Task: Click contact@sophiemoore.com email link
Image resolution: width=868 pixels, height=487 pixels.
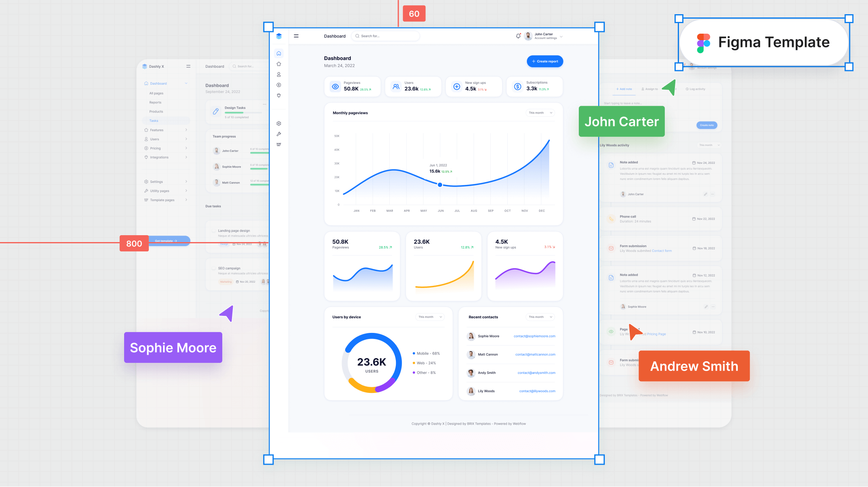Action: (534, 336)
